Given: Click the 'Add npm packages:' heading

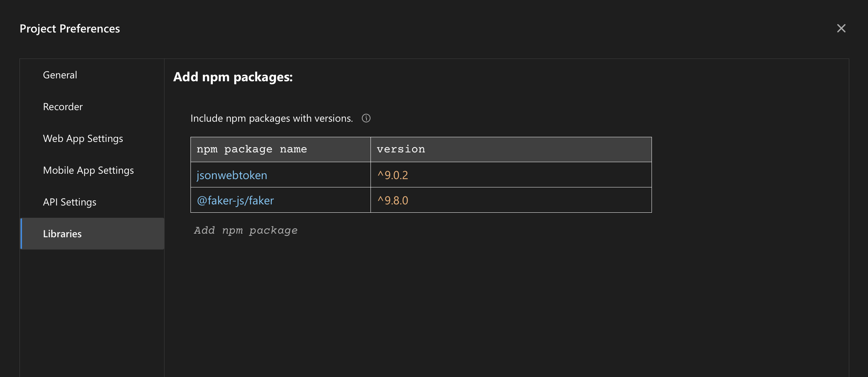Looking at the screenshot, I should [x=233, y=77].
